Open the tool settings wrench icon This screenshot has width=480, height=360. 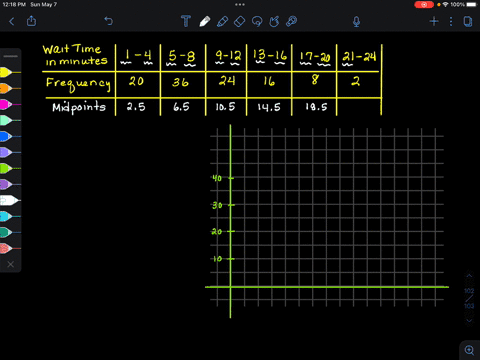pyautogui.click(x=292, y=21)
